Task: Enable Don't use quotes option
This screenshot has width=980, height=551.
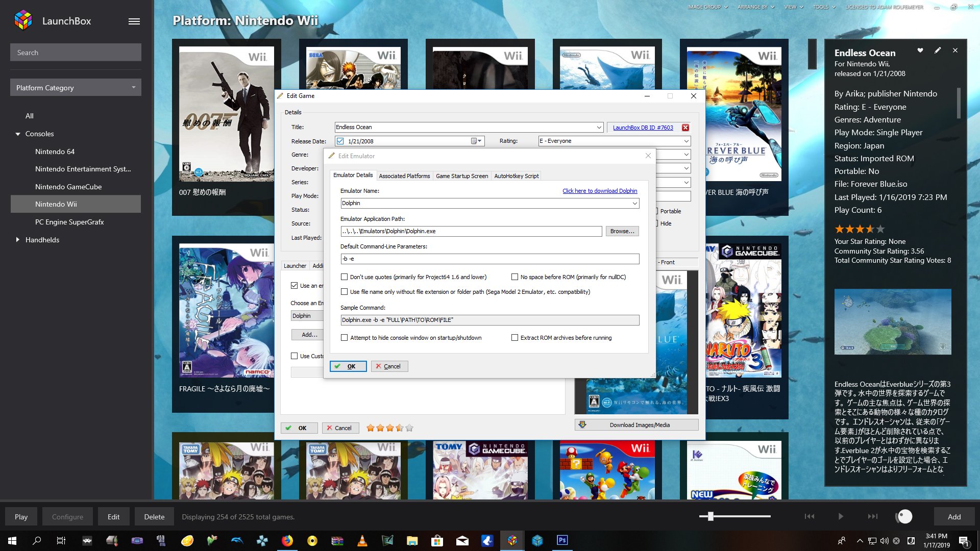Action: click(x=345, y=277)
